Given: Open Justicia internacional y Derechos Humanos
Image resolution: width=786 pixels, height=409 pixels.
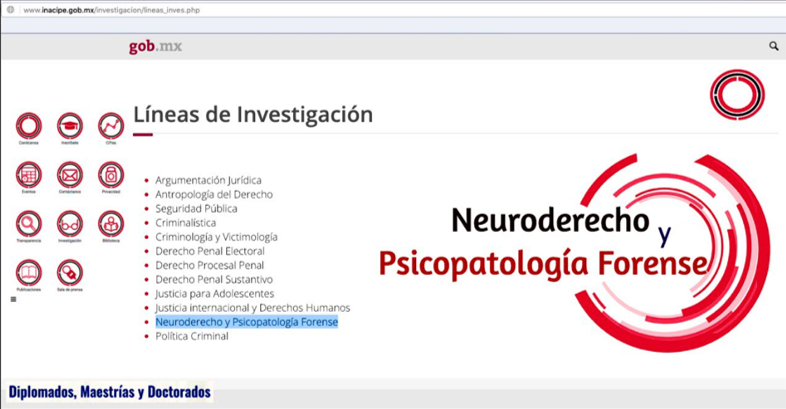Looking at the screenshot, I should (253, 307).
